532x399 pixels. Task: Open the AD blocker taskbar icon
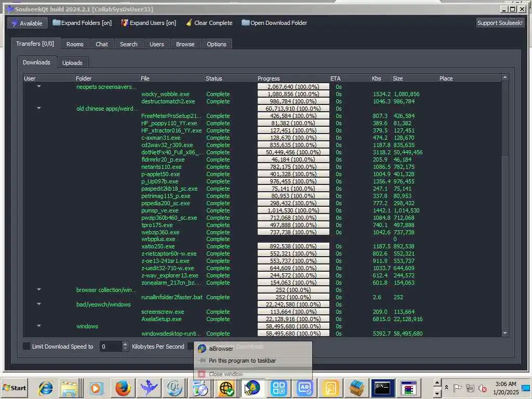304,388
